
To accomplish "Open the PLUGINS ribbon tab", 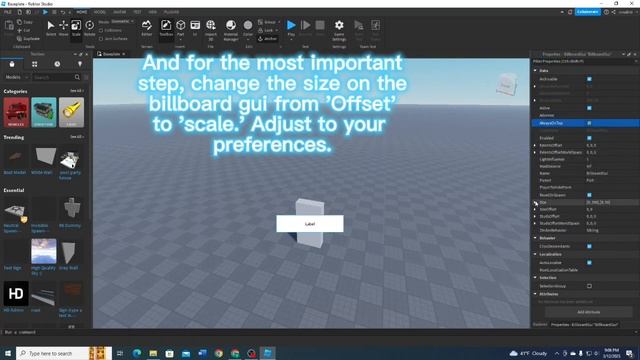I will 171,12.
